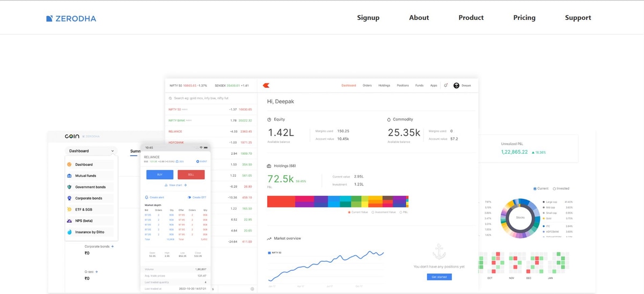Screen dimensions: 644x294
Task: Click the red segment of holdings bar
Action: [x=281, y=202]
